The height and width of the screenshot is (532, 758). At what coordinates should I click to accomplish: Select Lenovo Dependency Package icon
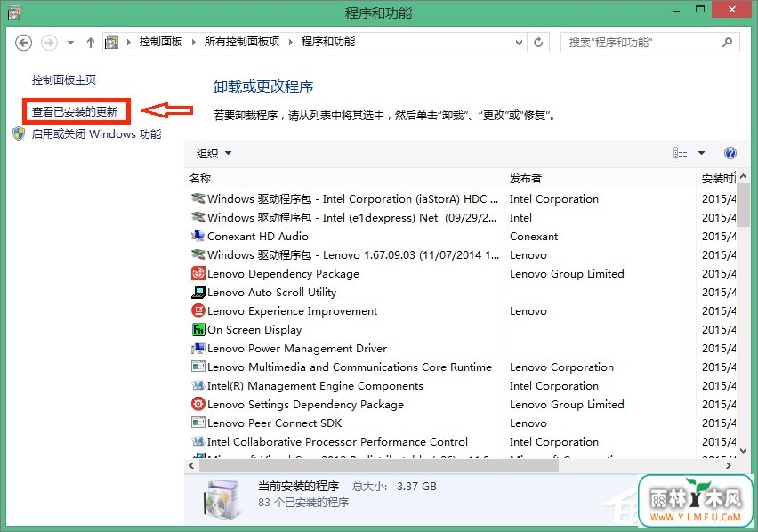click(x=198, y=273)
